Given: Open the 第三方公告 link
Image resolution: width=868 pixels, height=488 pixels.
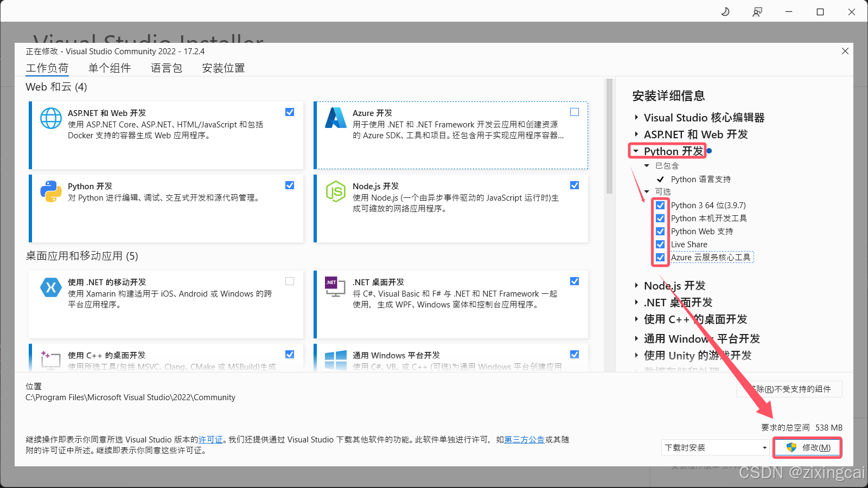Looking at the screenshot, I should point(525,440).
